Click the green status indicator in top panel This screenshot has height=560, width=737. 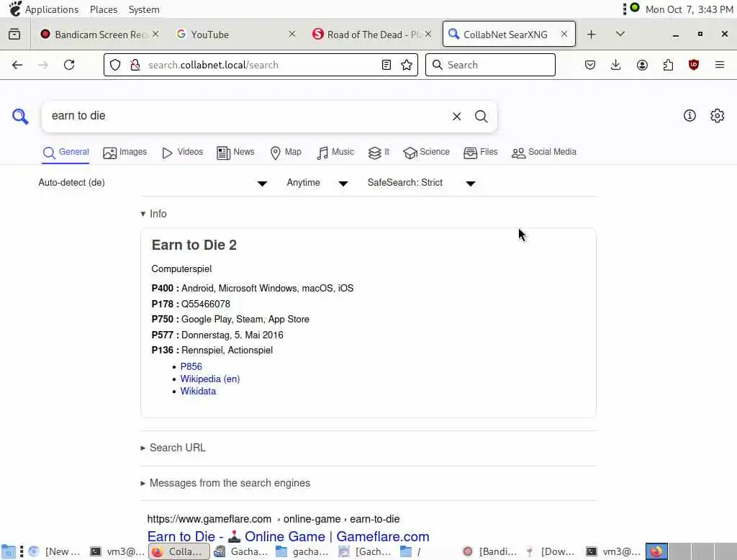pyautogui.click(x=635, y=7)
